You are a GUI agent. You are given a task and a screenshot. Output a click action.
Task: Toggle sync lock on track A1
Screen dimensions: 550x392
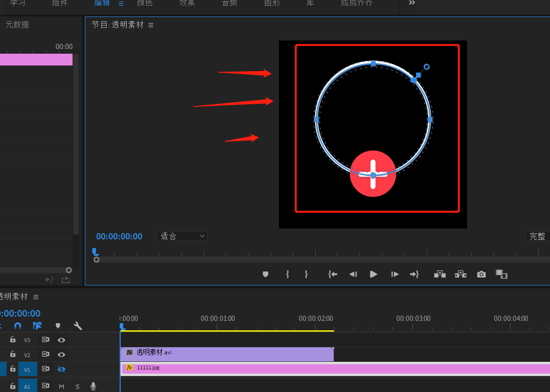[x=46, y=386]
